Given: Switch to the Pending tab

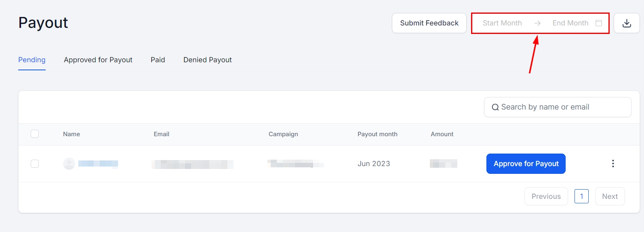Looking at the screenshot, I should point(32,60).
